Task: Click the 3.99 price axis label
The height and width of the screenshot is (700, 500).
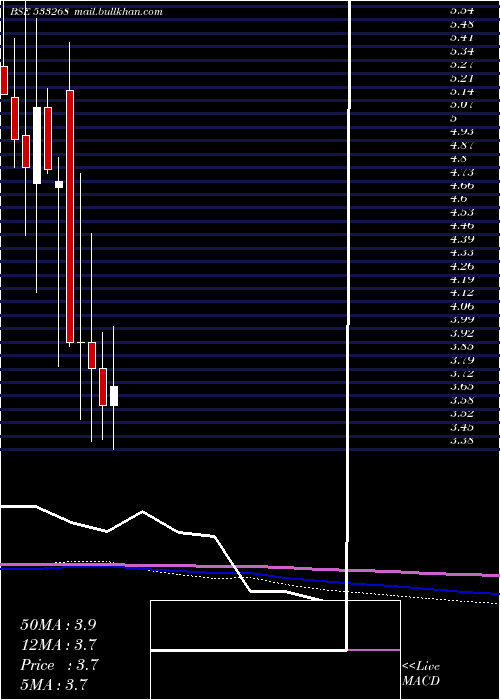Action: coord(462,320)
